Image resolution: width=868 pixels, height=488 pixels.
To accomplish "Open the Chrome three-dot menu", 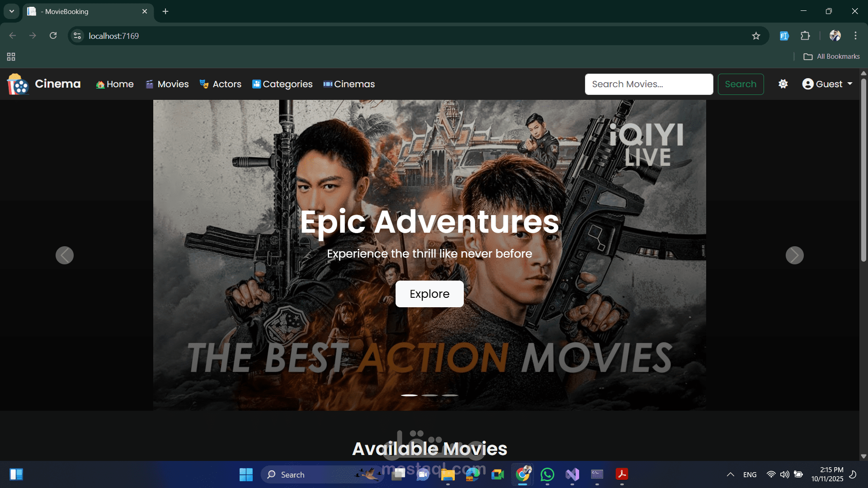I will pos(855,36).
